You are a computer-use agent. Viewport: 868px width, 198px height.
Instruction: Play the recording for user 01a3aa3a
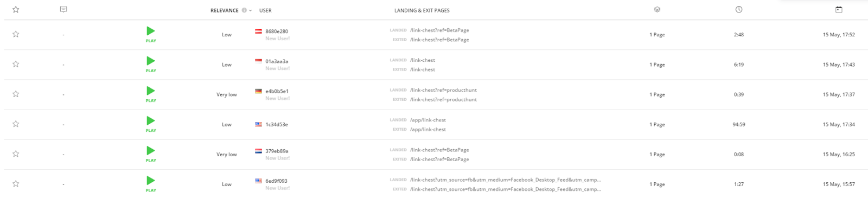(151, 63)
